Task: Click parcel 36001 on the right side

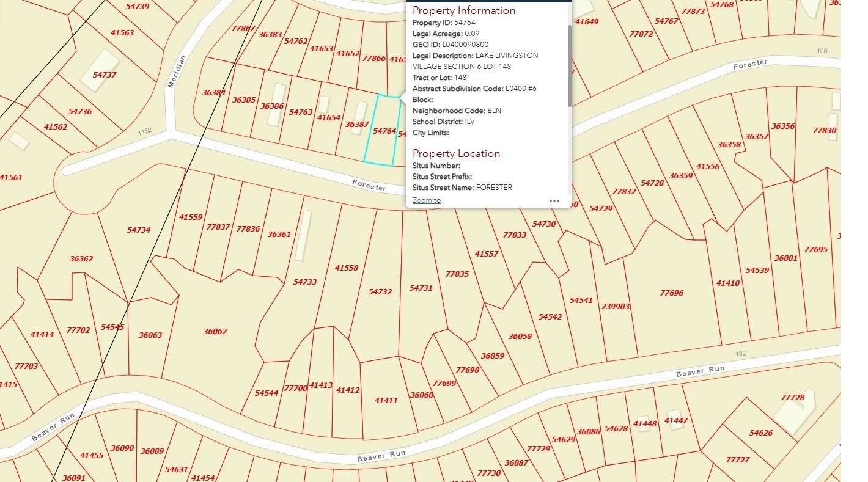Action: coord(785,258)
